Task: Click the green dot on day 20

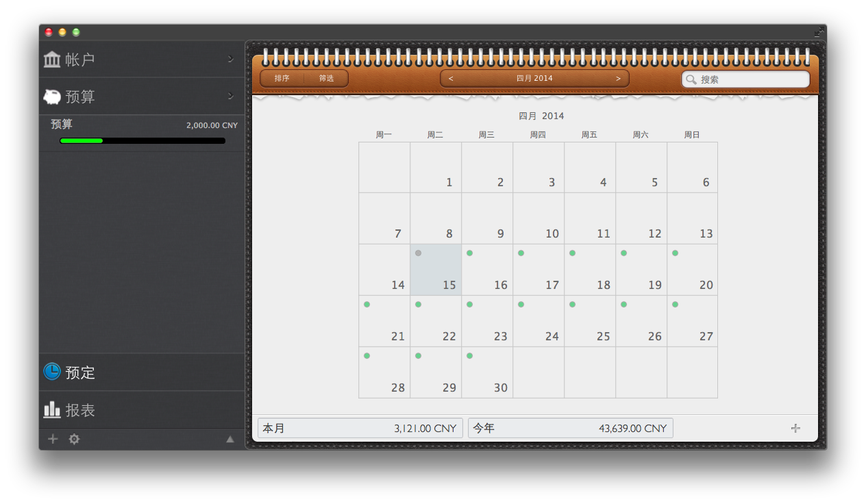Action: coord(675,253)
